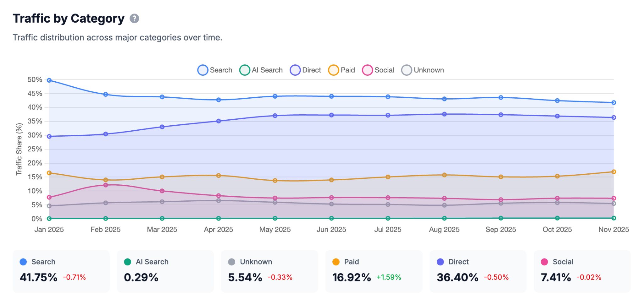Viewport: 644px width, 304px height.
Task: Click the gray dot on Unknown card
Action: point(232,262)
